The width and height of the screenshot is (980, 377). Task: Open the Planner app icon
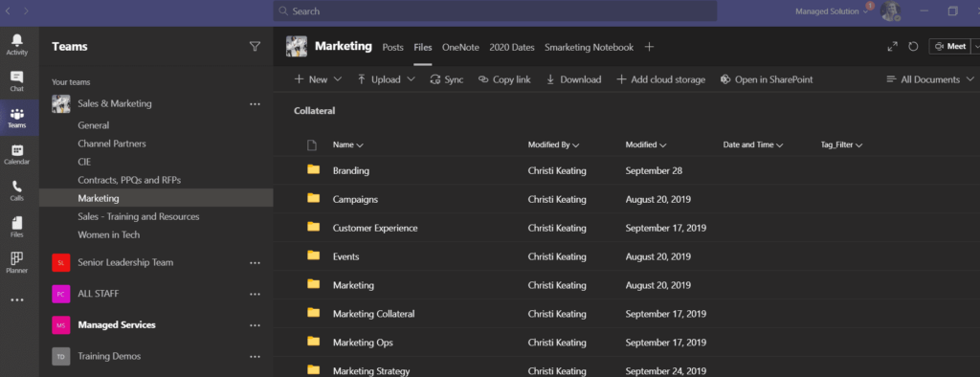pos(17,262)
